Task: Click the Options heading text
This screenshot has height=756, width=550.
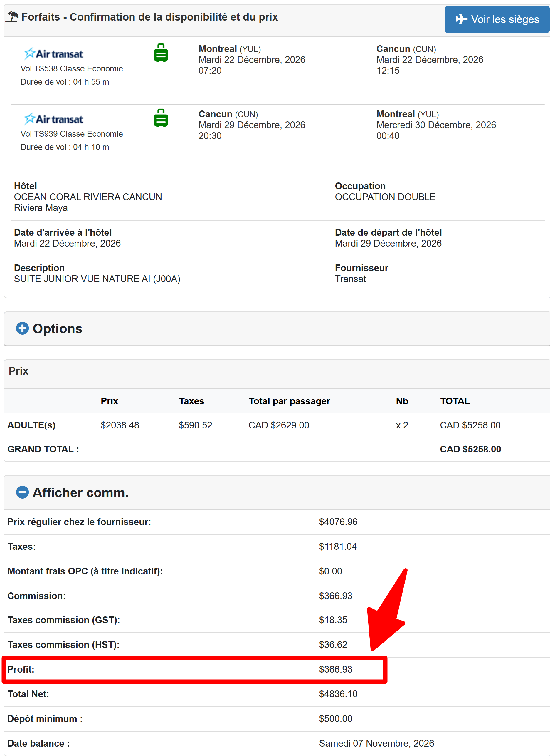Action: point(57,329)
